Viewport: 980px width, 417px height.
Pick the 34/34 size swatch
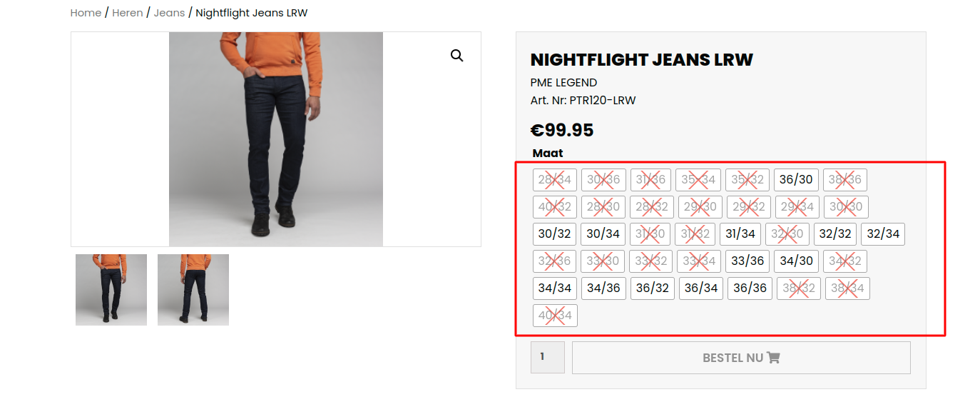[x=555, y=288]
